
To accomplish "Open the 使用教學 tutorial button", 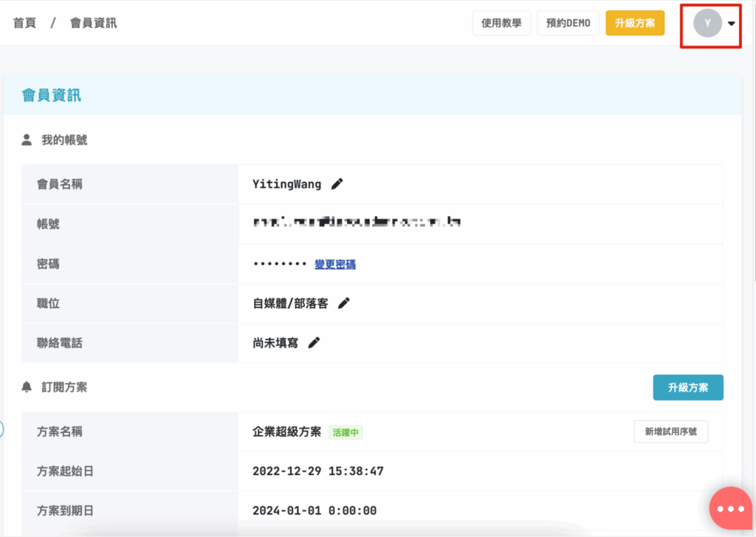I will click(501, 23).
